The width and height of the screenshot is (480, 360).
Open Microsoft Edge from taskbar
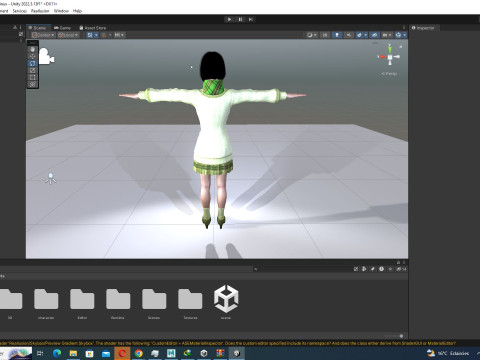coord(57,353)
